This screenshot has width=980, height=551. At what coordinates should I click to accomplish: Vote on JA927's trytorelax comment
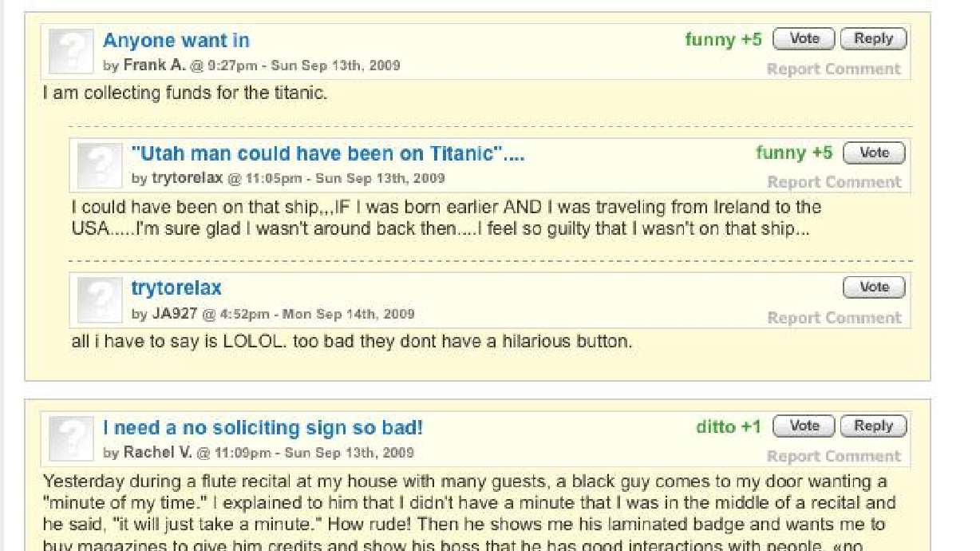point(874,287)
